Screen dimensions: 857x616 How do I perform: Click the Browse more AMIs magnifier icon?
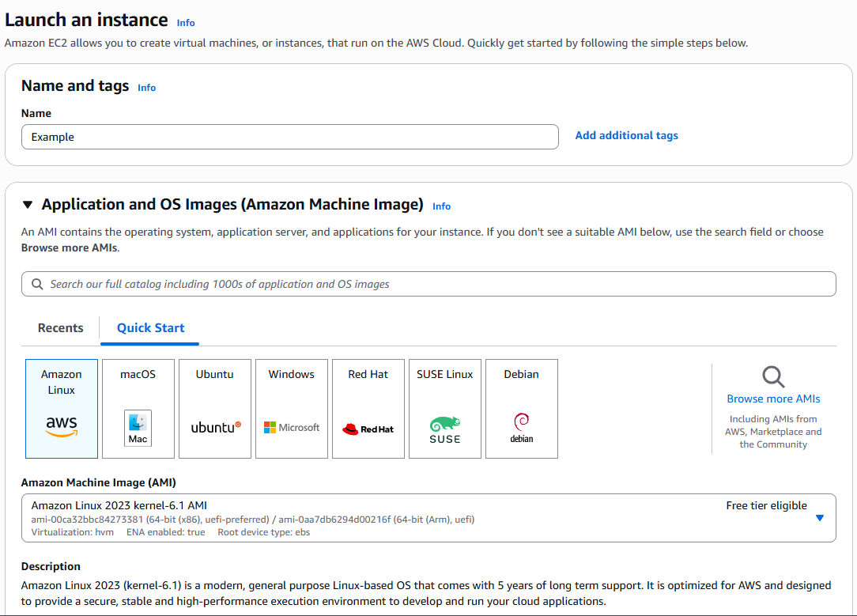tap(773, 376)
